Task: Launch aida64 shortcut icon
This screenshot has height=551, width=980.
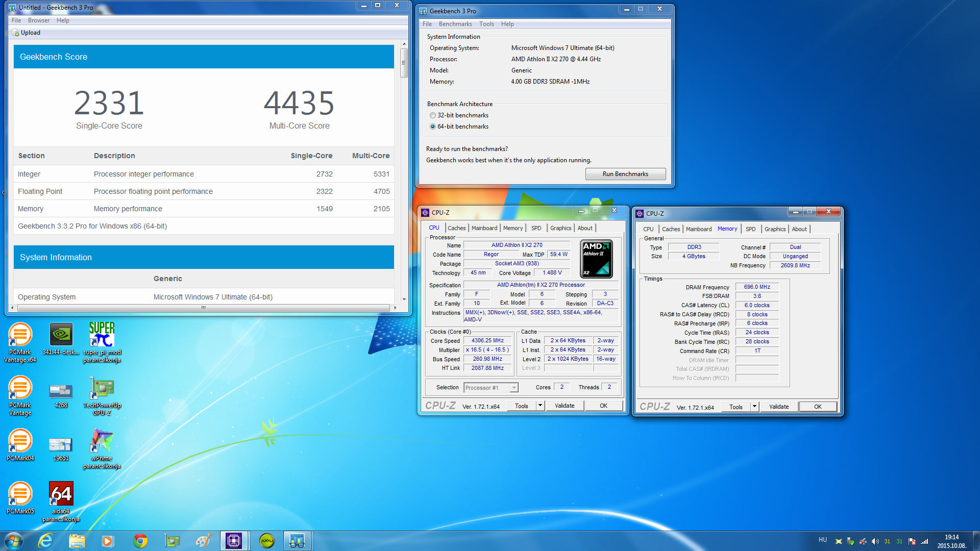Action: [x=61, y=502]
